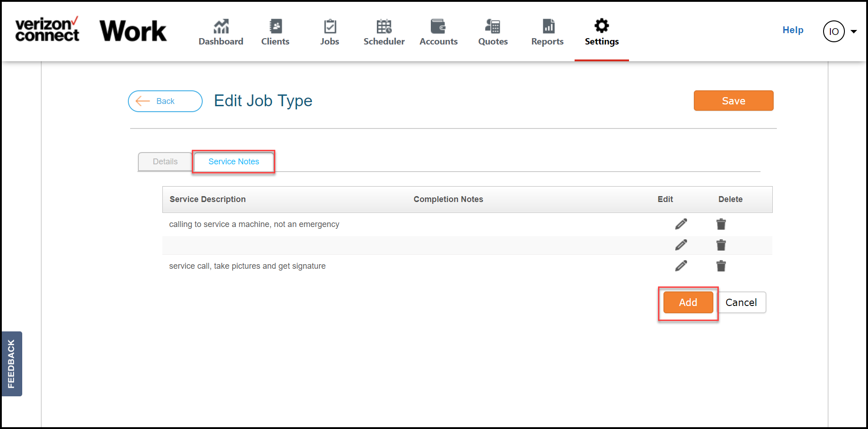Click 'service call, take pictures and get signature'
The height and width of the screenshot is (429, 868).
coord(247,266)
